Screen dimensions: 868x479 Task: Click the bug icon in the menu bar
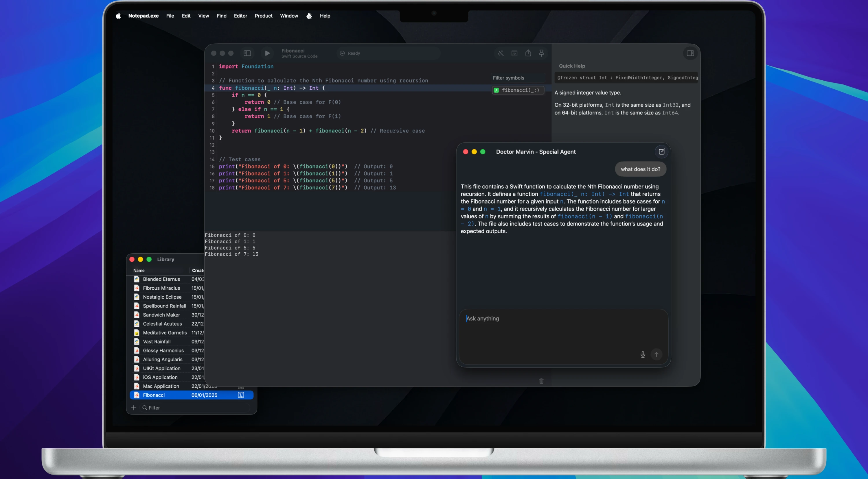pyautogui.click(x=309, y=16)
